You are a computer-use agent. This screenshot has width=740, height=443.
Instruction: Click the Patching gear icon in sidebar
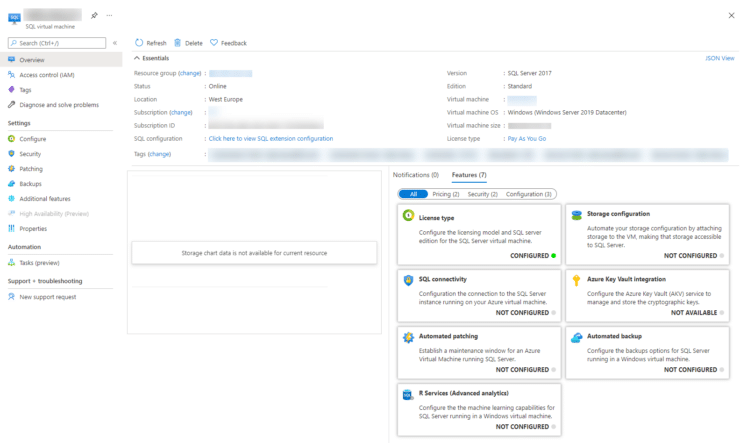(11, 168)
